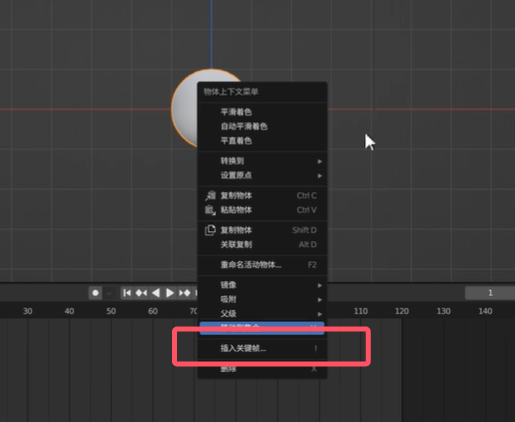Image resolution: width=515 pixels, height=422 pixels.
Task: Choose 插入关键帧... from the context menu
Action: point(262,349)
